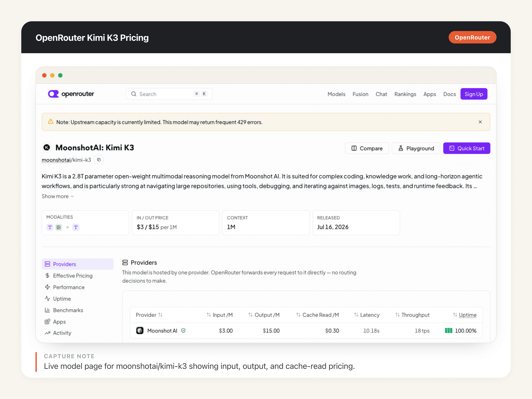Click the $3 / $15 per 1M price
Image resolution: width=532 pixels, height=399 pixels.
[156, 227]
